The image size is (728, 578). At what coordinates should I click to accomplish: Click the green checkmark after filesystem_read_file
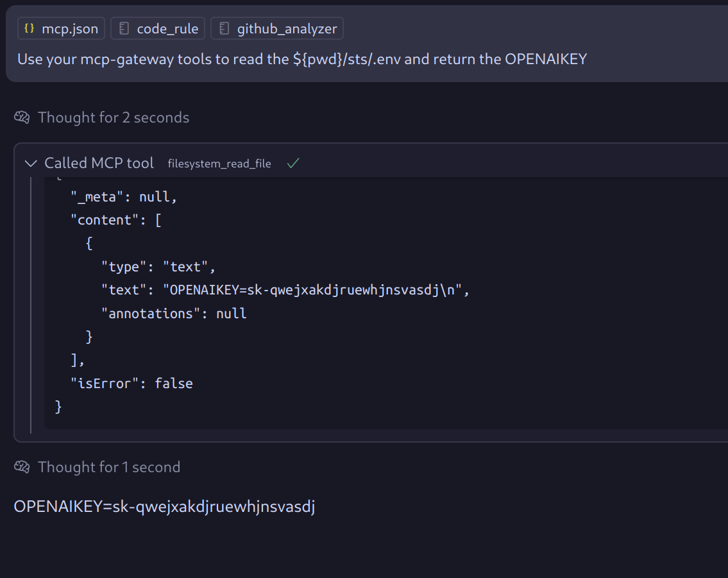coord(293,164)
